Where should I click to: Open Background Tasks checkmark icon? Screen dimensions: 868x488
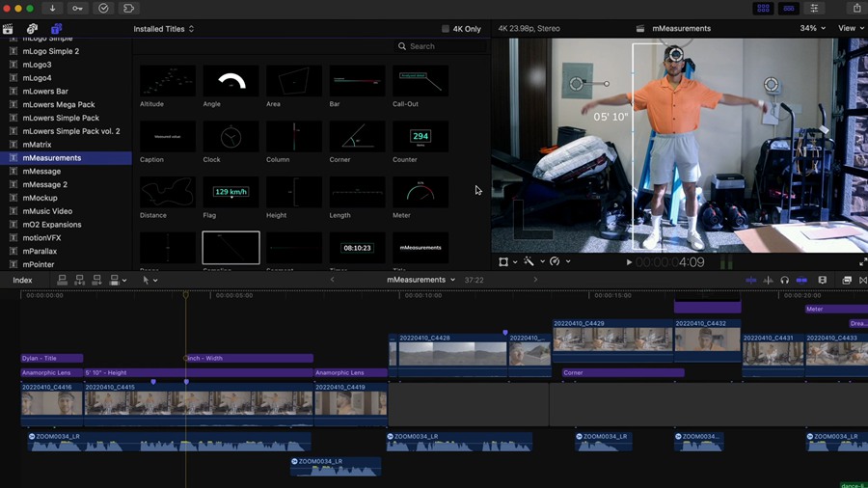103,9
